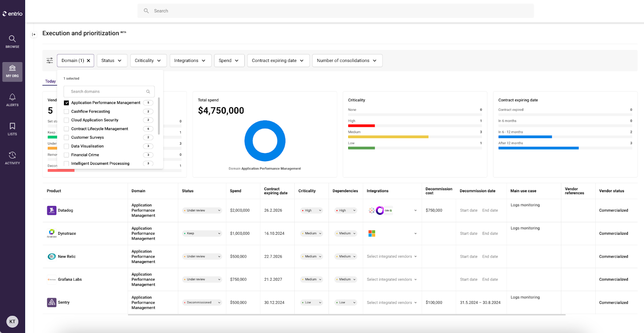Viewport: 644px width, 333px height.
Task: Set Start date for Datadog decommission
Action: [x=469, y=210]
